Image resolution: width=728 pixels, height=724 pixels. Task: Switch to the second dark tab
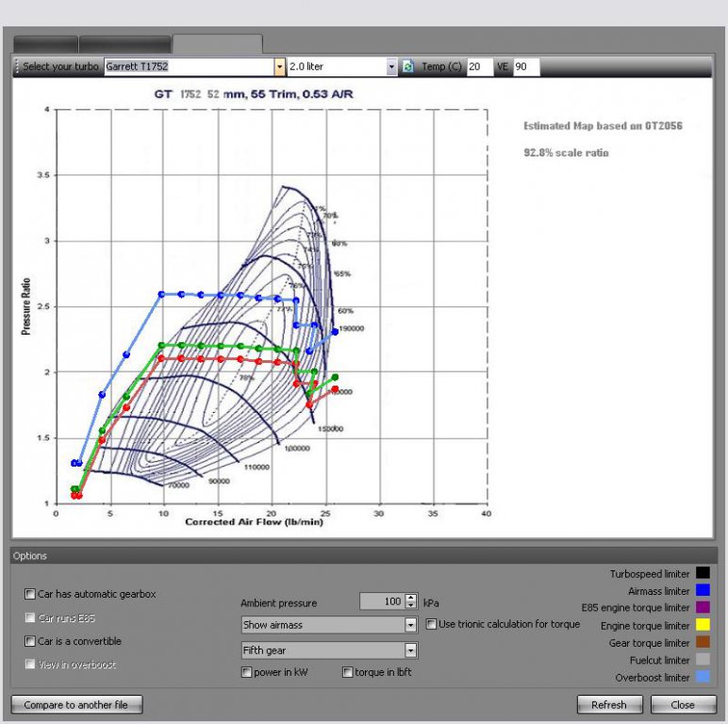pos(124,44)
